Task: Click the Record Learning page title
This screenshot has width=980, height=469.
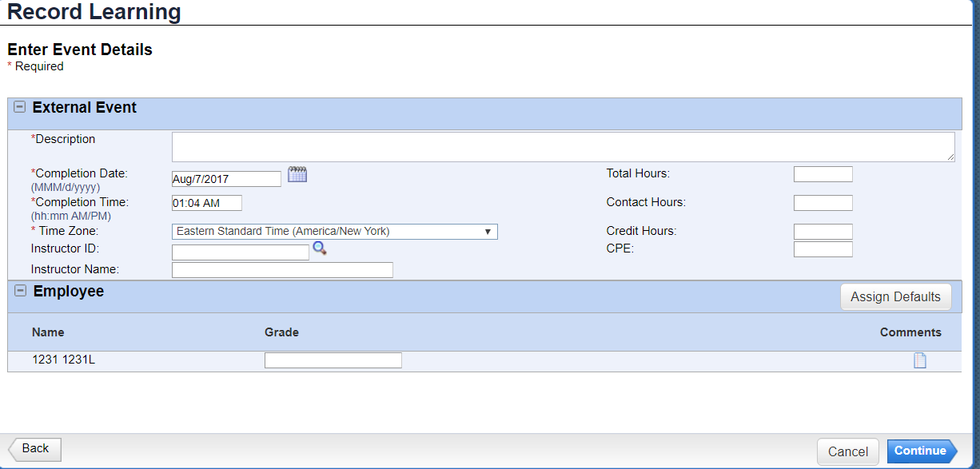Action: coord(94,12)
